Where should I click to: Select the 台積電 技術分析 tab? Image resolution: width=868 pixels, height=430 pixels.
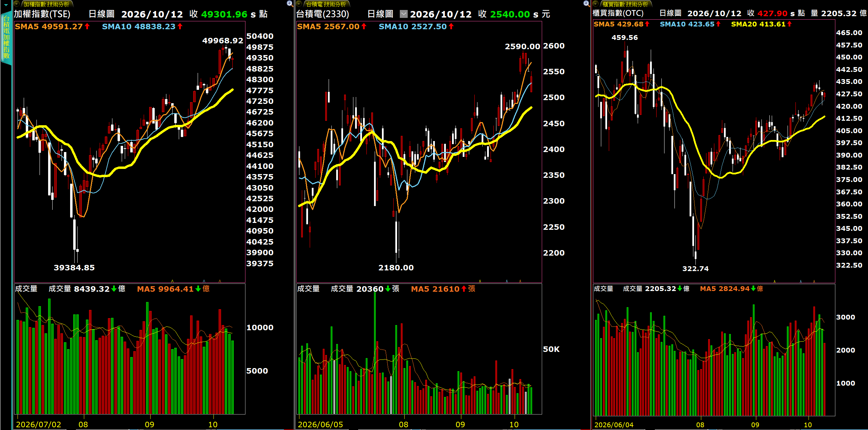(326, 4)
